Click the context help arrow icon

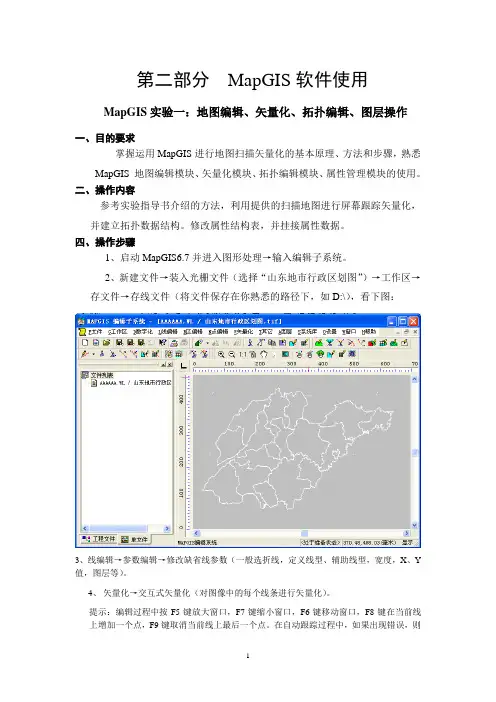(162, 342)
